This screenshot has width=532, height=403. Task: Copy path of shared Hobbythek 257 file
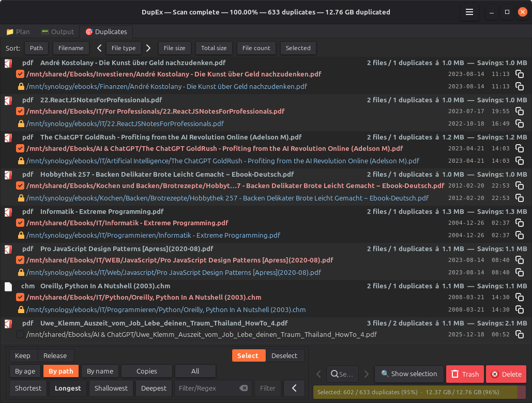(x=520, y=185)
